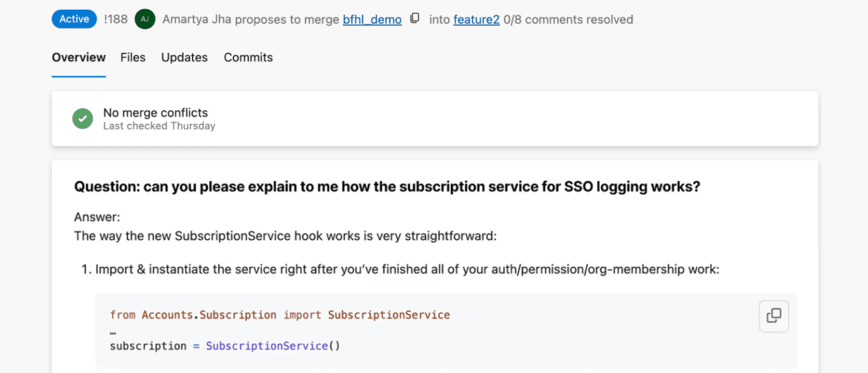Click the SSO logging question heading
The image size is (868, 373).
pyautogui.click(x=387, y=187)
